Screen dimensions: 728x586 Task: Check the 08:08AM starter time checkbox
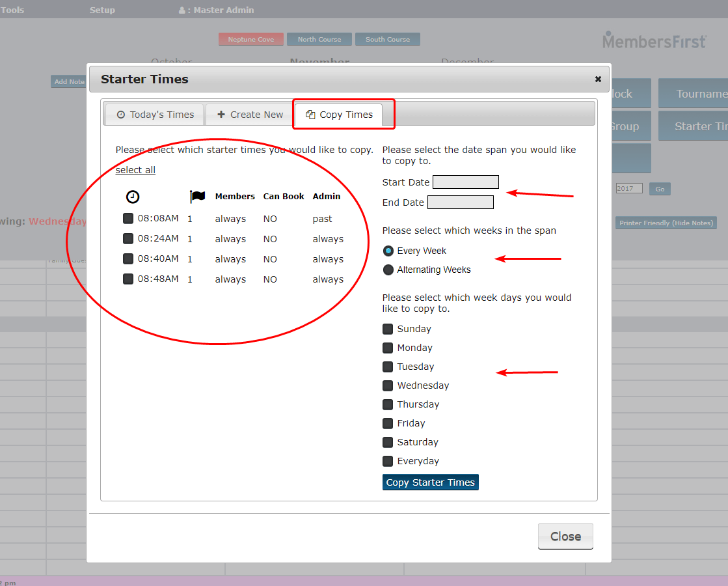128,218
